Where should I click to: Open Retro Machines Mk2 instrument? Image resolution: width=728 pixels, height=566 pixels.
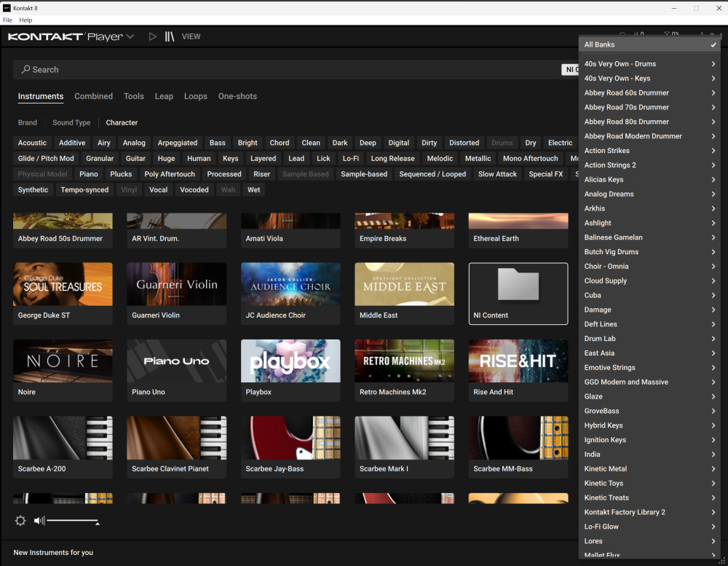(404, 370)
